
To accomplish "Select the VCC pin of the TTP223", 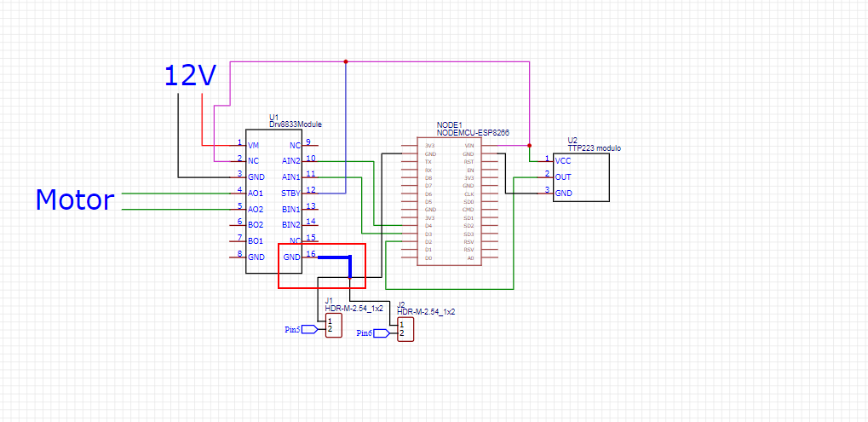I will [x=563, y=161].
